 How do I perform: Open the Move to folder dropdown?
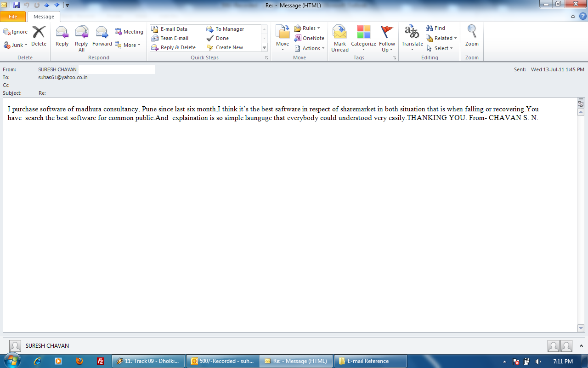283,39
